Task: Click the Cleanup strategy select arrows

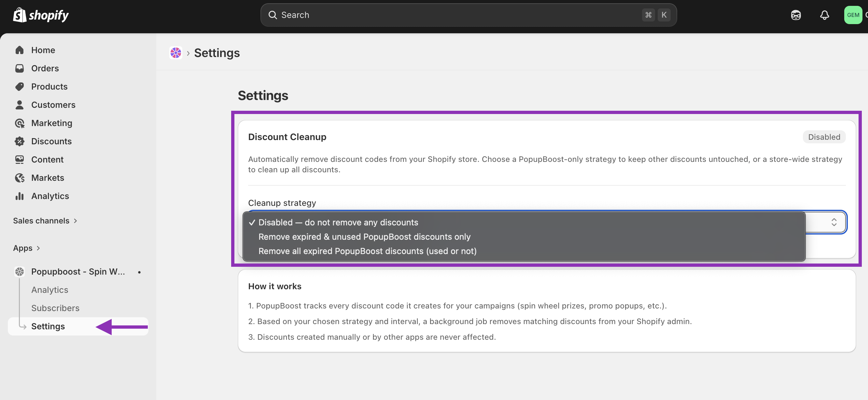Action: pos(833,222)
